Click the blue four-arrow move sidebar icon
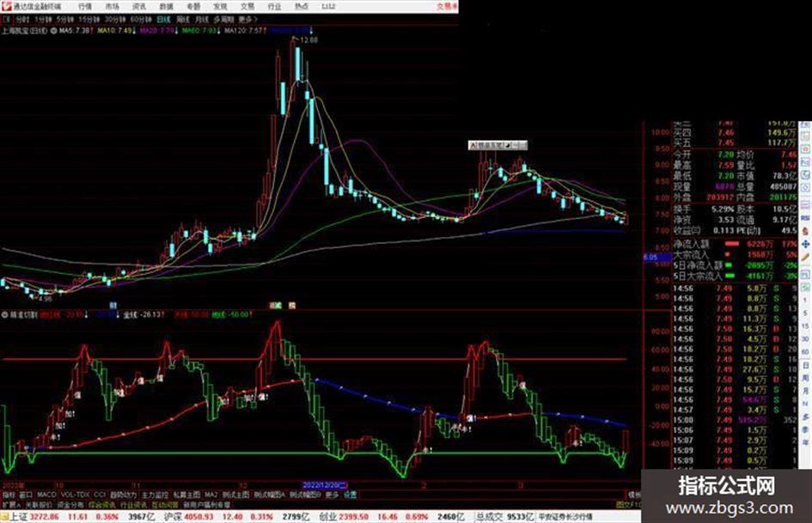Image resolution: width=812 pixels, height=523 pixels. 805,244
